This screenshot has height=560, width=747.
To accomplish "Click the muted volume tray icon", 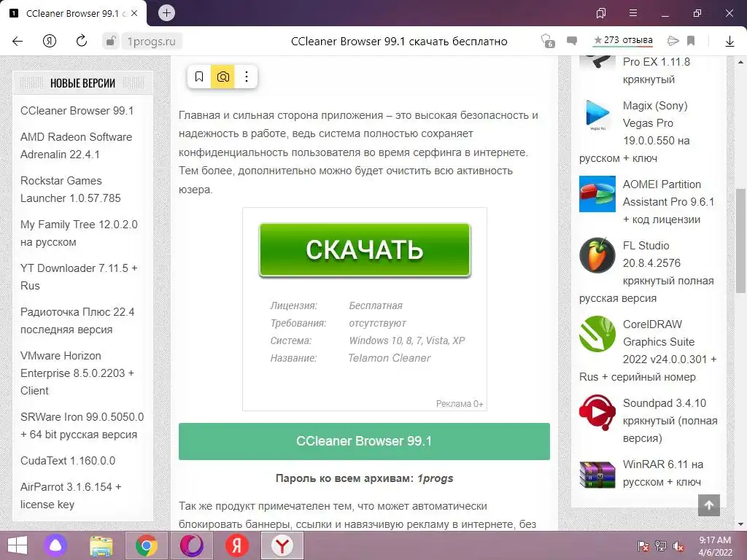I will coord(678,545).
